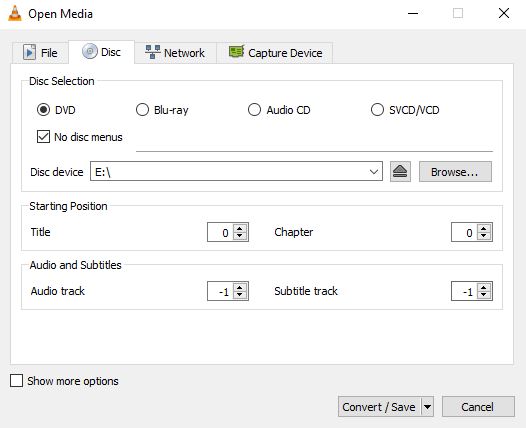
Task: Close the Open Media dialog
Action: coord(504,13)
